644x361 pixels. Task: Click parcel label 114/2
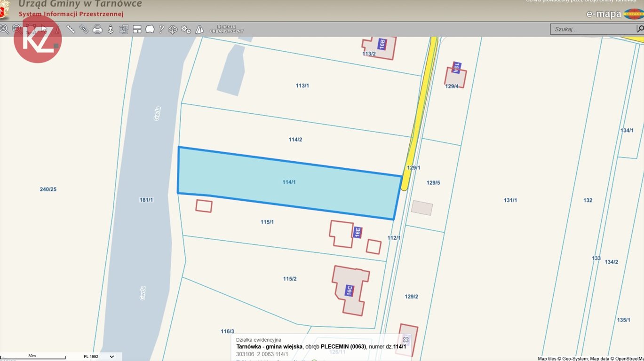click(x=295, y=140)
